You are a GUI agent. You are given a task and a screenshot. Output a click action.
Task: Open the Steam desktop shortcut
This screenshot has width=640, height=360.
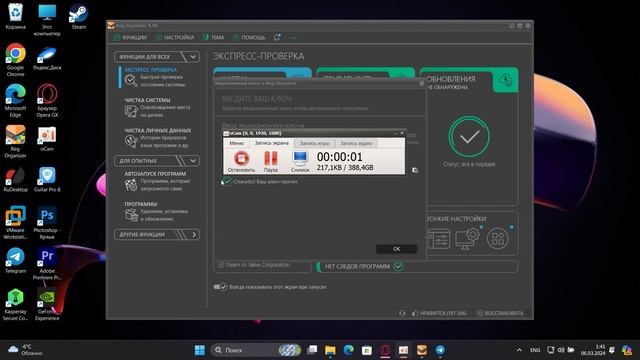[78, 16]
